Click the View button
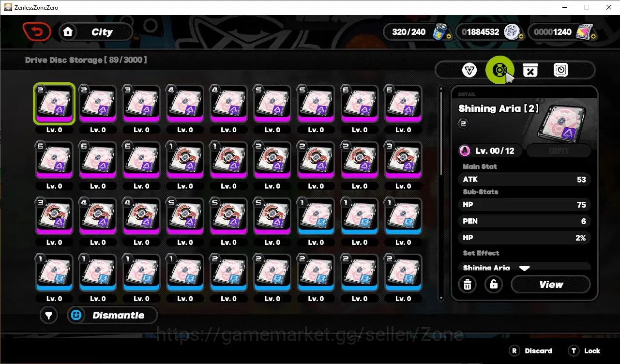The image size is (620, 364). (551, 285)
